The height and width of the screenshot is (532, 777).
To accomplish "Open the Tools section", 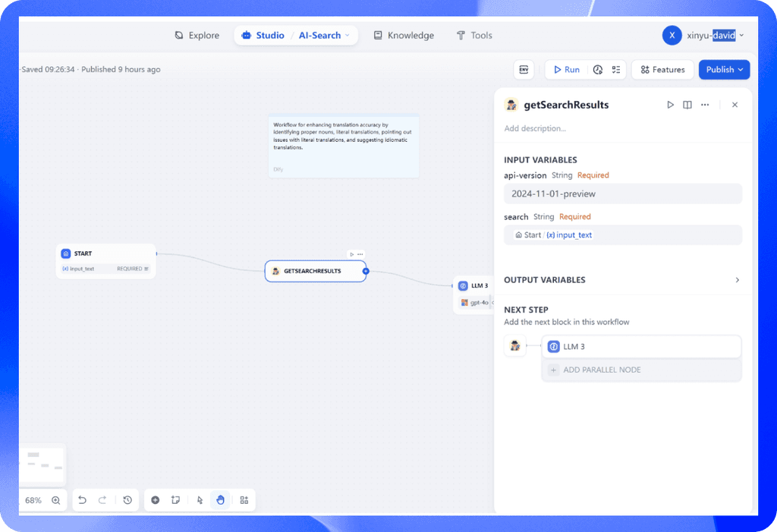I will 473,35.
